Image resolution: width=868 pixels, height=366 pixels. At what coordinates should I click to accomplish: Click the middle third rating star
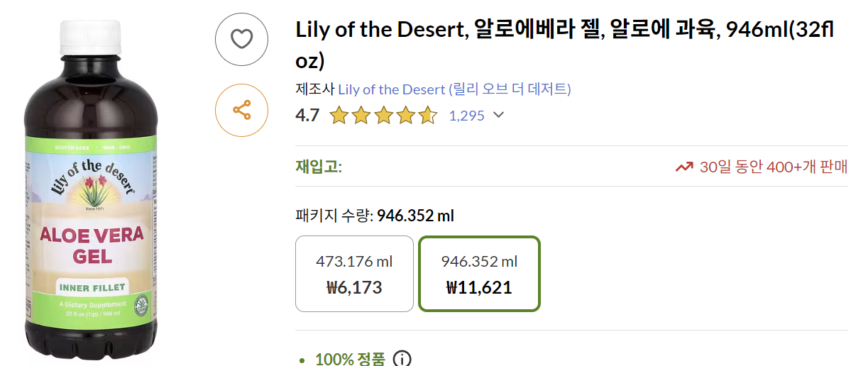click(383, 116)
